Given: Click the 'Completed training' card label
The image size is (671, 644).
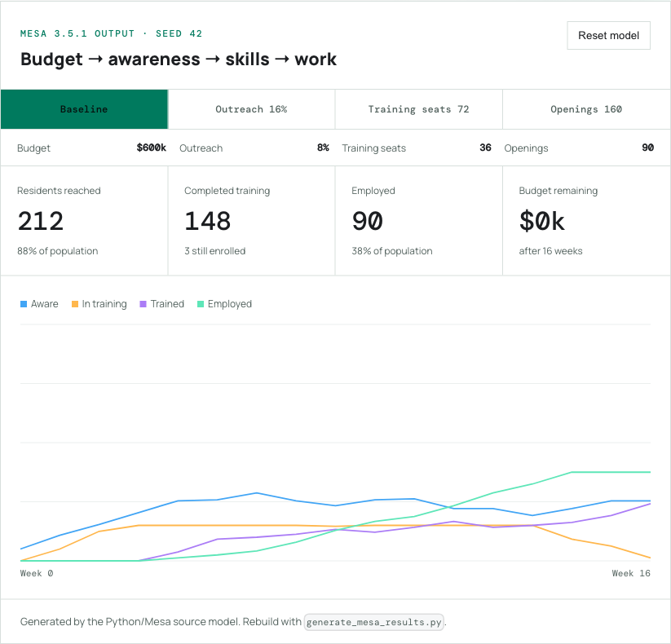Looking at the screenshot, I should (x=227, y=191).
